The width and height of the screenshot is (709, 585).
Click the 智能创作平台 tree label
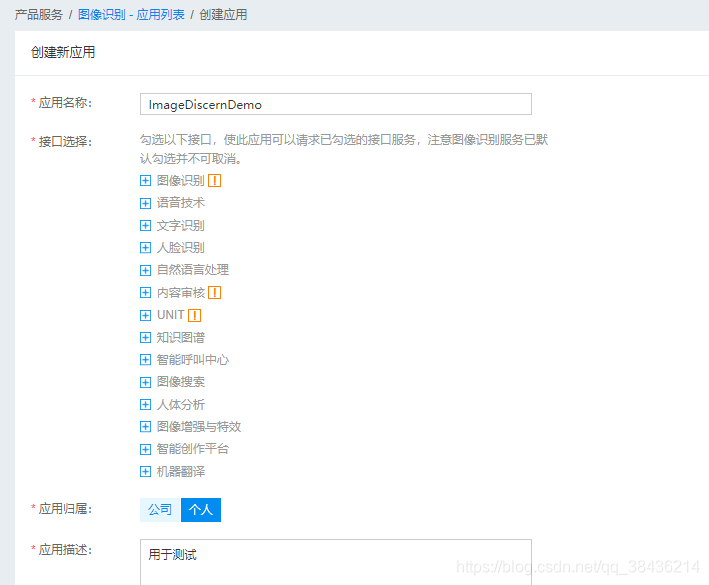tap(193, 449)
